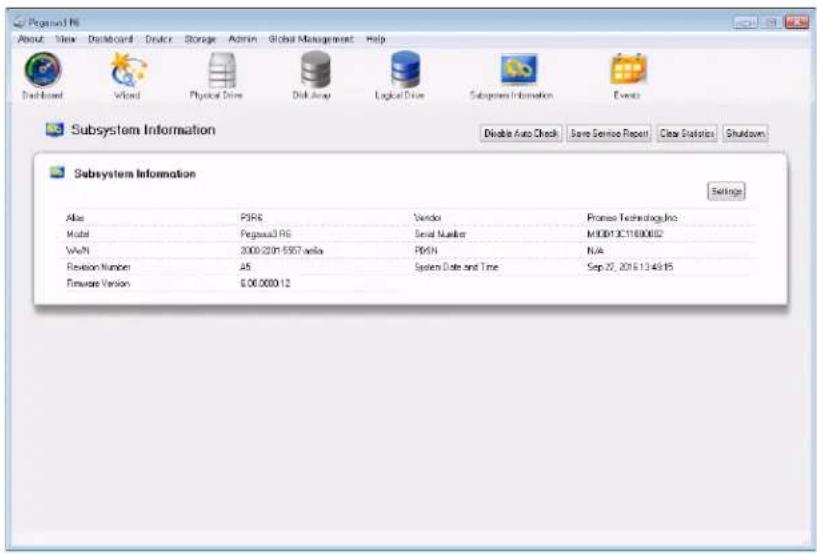Screen dimensions: 817x554
Task: Open the Admin menu
Action: [x=242, y=39]
